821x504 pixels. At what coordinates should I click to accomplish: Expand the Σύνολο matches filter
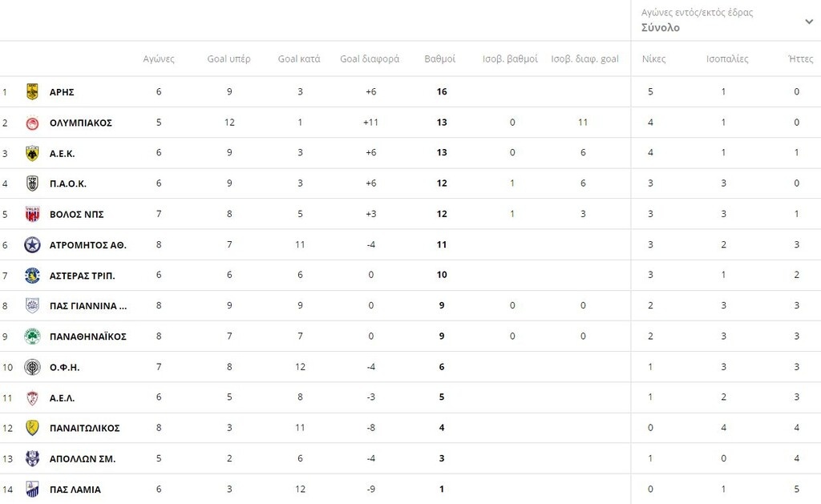(x=661, y=27)
